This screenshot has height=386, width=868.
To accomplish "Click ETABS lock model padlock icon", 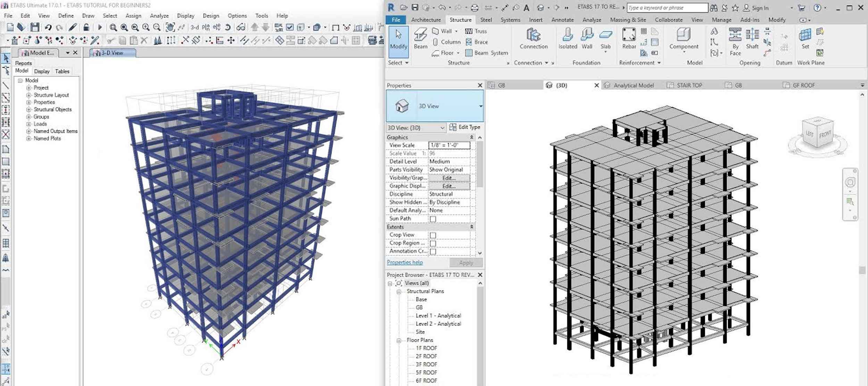I will click(86, 27).
